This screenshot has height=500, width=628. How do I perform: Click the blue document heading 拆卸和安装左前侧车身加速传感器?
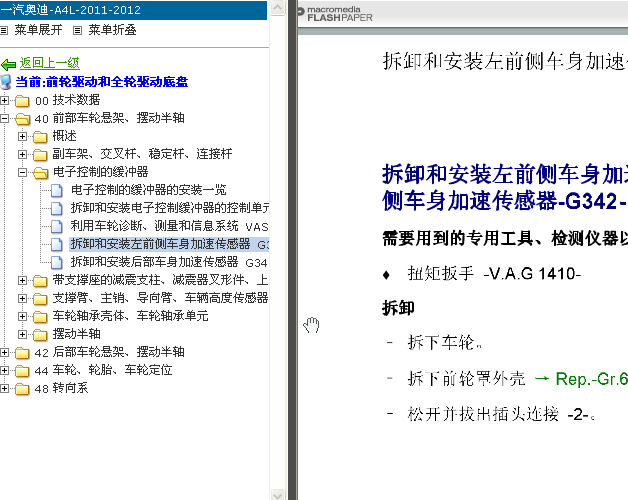coord(505,188)
